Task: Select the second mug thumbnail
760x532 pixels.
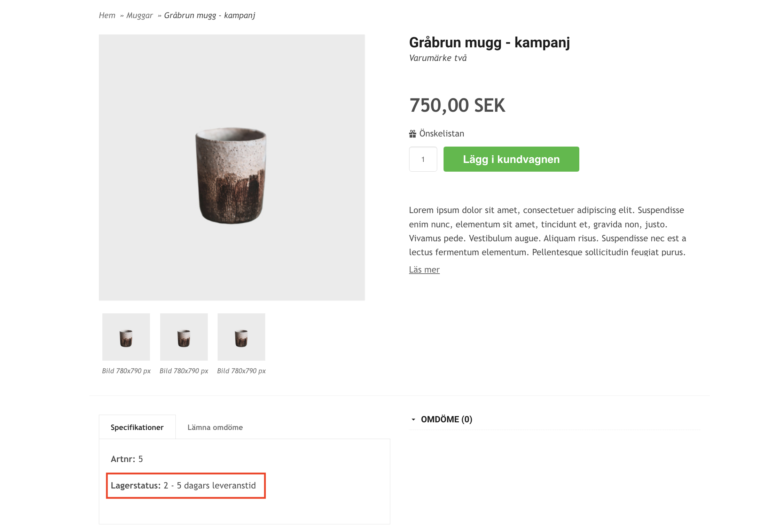Action: (x=184, y=337)
